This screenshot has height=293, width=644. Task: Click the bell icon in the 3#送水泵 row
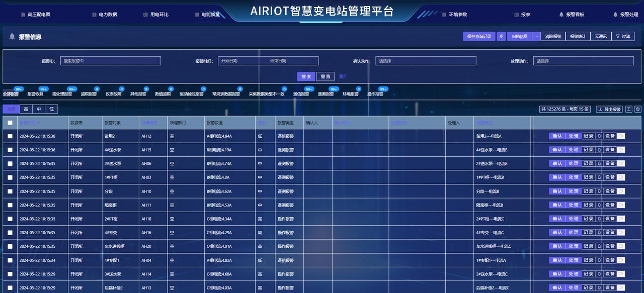pyautogui.click(x=599, y=274)
